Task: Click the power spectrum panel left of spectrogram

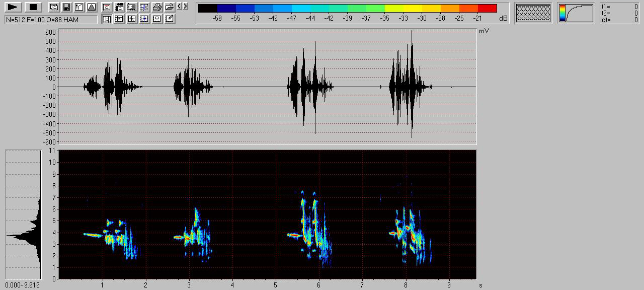Action: (x=23, y=214)
